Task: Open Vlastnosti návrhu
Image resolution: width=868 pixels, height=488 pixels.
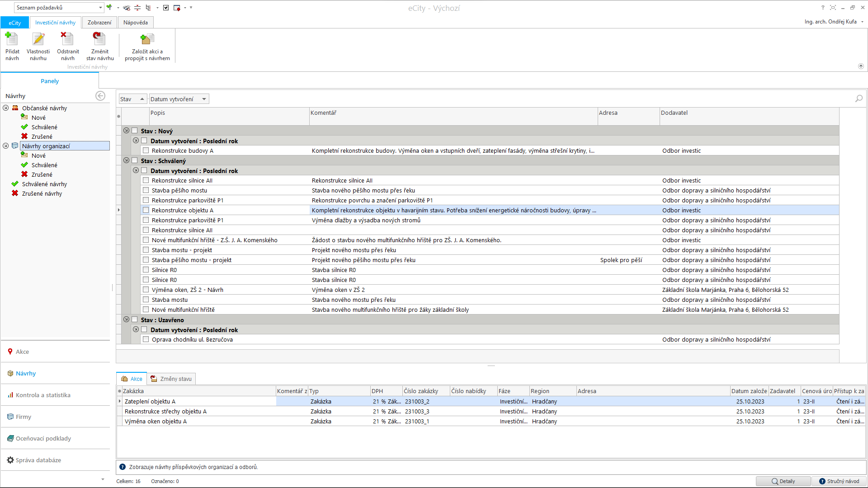Action: coord(38,46)
